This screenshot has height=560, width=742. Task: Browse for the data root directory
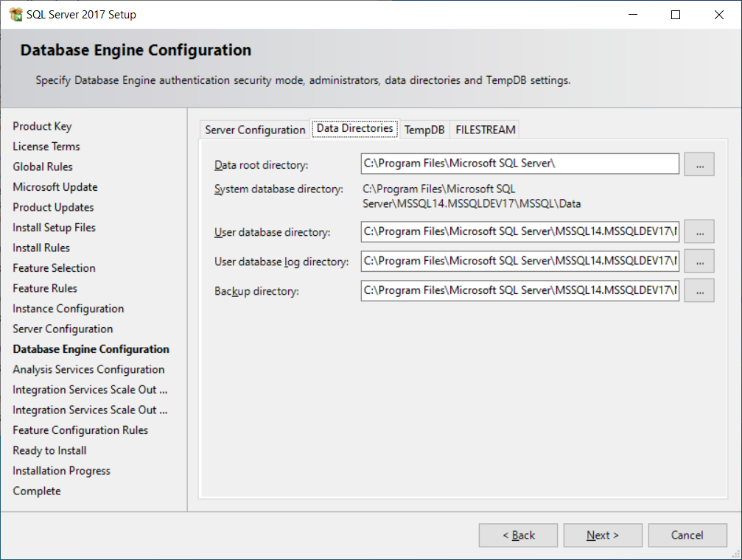point(699,164)
